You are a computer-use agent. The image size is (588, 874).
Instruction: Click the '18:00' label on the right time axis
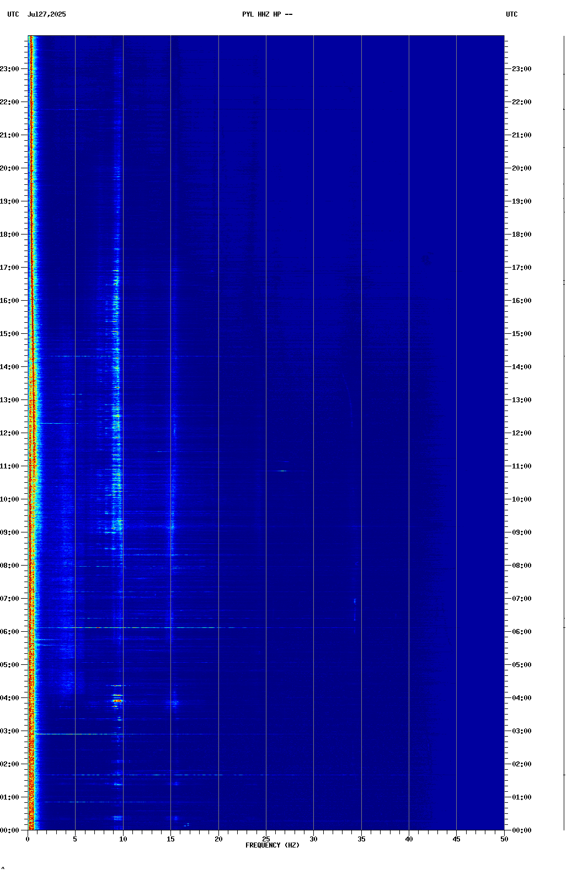click(522, 235)
